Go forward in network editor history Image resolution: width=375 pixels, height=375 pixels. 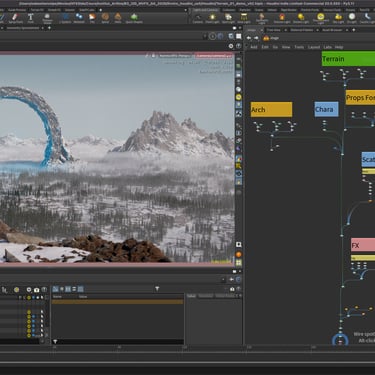click(256, 38)
